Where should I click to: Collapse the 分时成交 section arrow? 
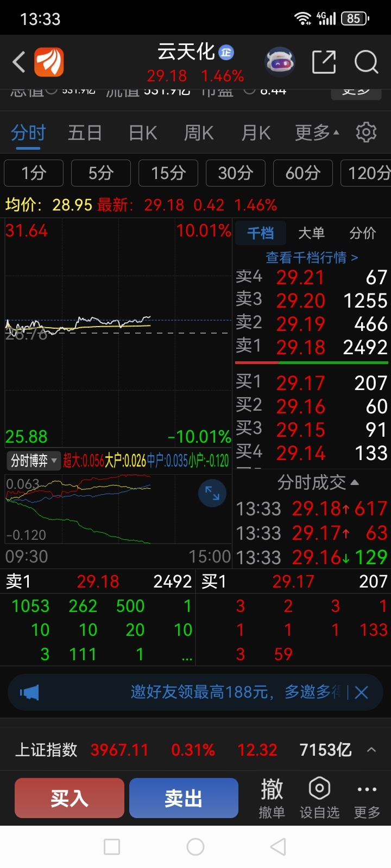355,482
